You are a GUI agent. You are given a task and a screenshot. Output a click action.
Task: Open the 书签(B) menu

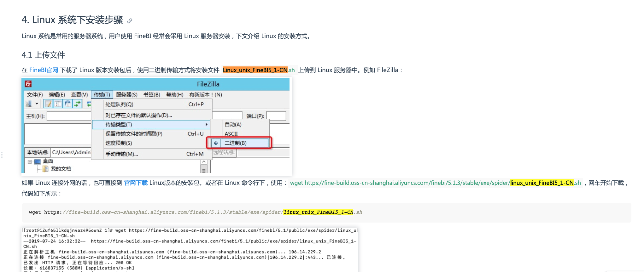(152, 95)
